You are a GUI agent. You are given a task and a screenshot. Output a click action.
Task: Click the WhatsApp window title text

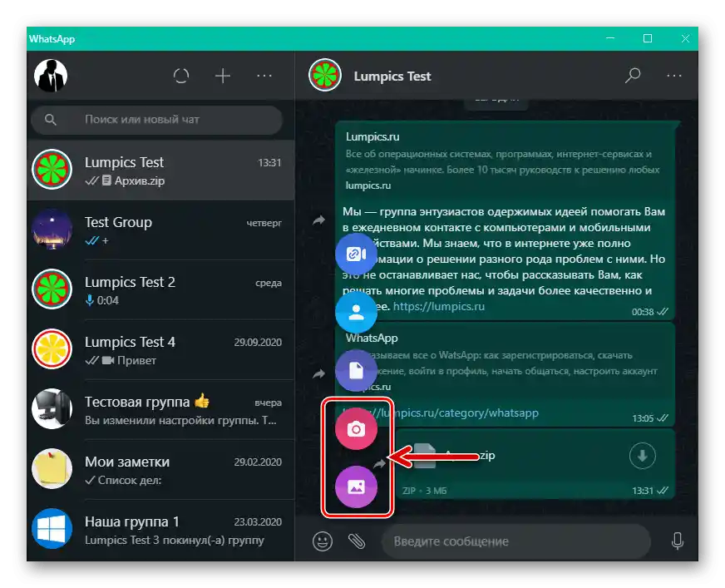point(52,39)
